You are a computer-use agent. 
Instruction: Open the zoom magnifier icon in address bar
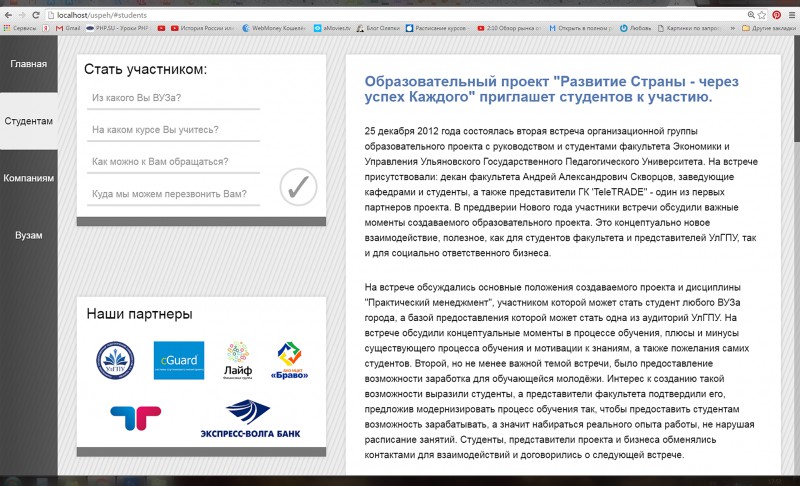[751, 15]
